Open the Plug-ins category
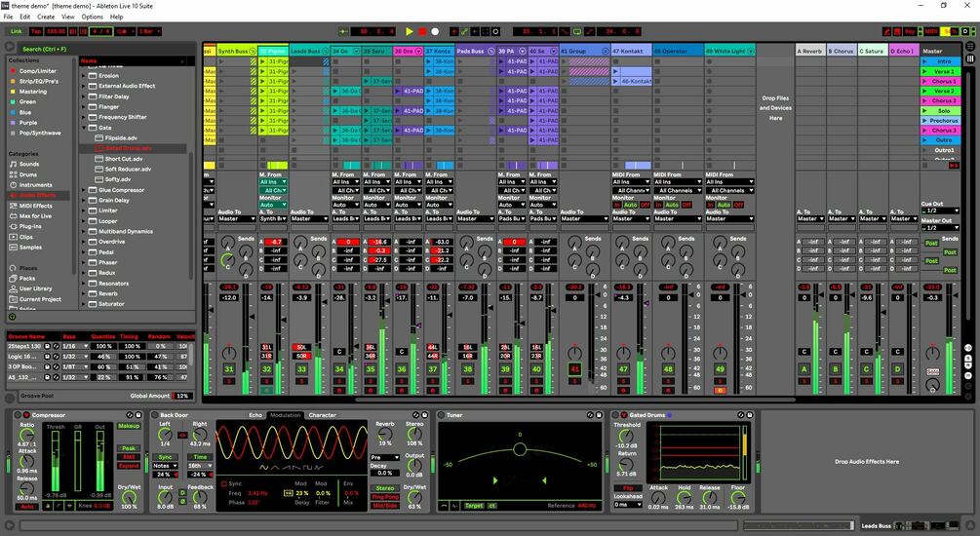The width and height of the screenshot is (980, 536). [x=30, y=226]
